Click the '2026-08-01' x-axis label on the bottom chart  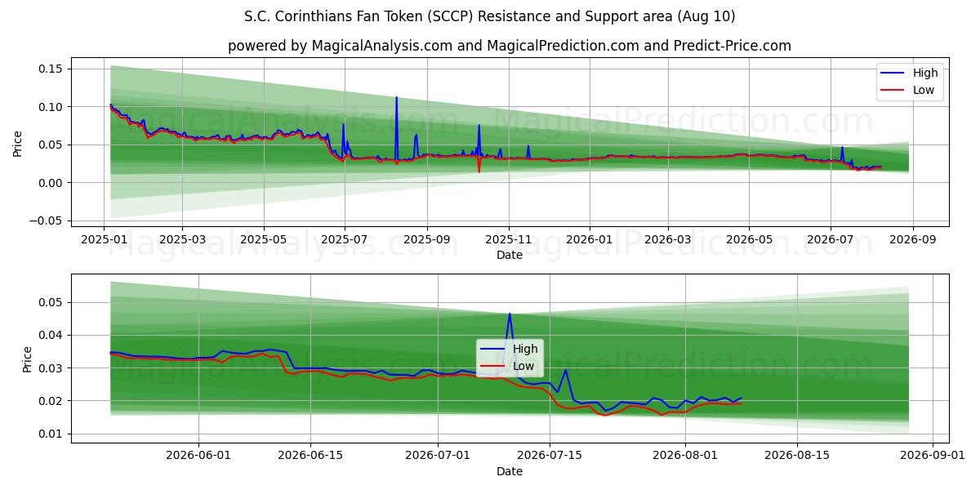click(686, 457)
